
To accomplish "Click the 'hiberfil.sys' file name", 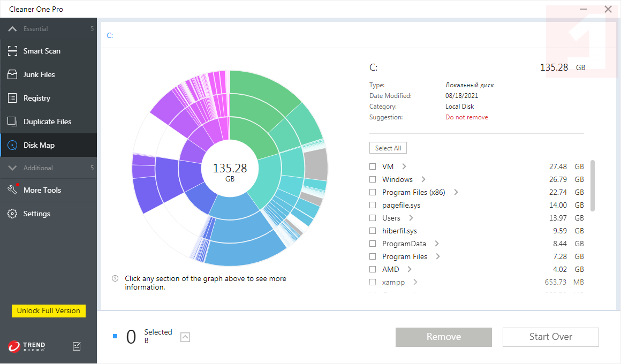I will click(x=399, y=231).
